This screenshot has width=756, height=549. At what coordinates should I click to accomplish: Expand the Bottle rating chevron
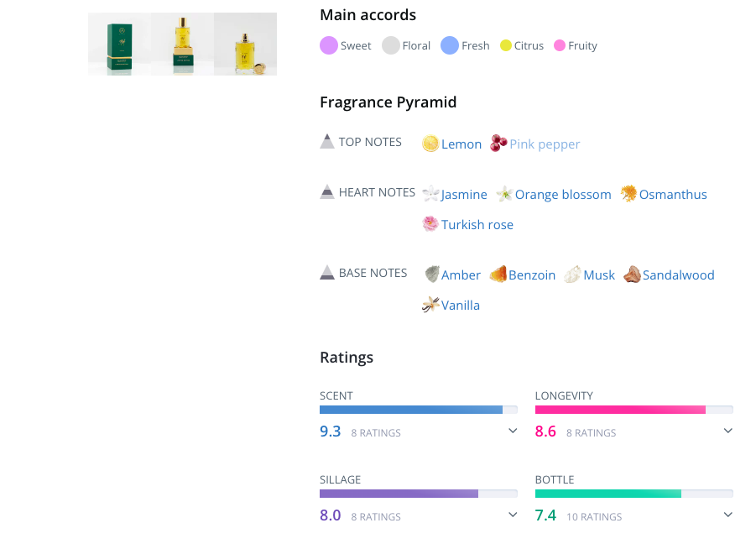727,515
